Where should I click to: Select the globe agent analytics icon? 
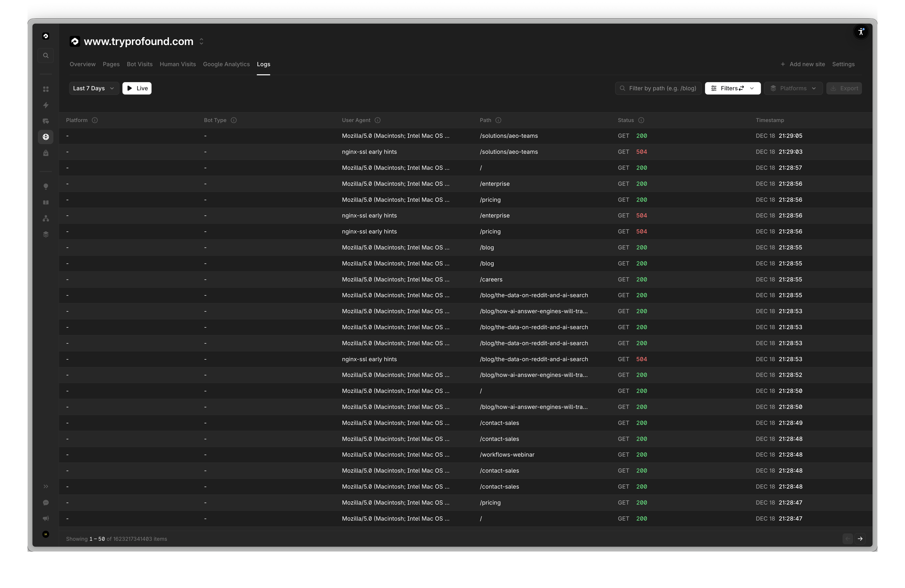point(46,137)
